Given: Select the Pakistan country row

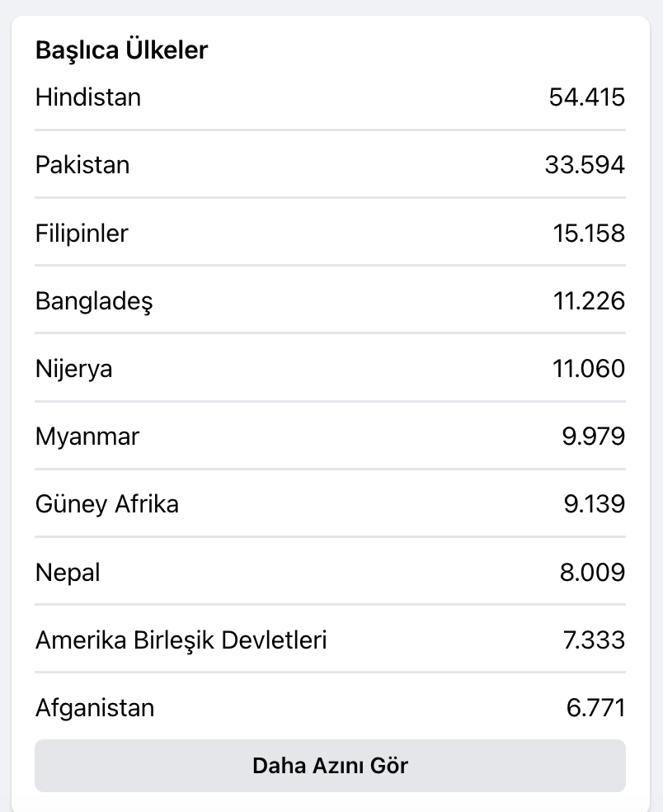Looking at the screenshot, I should tap(330, 165).
